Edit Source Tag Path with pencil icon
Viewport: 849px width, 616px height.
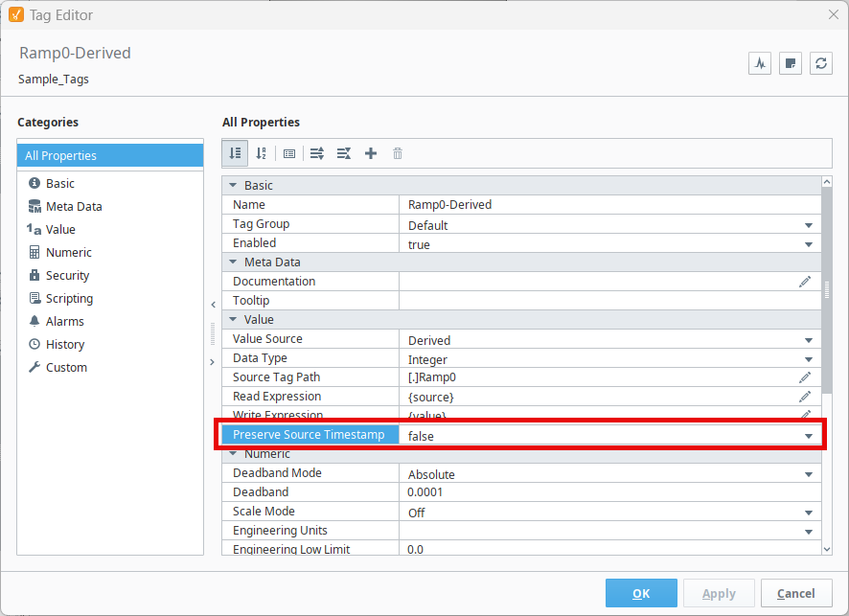pyautogui.click(x=805, y=377)
